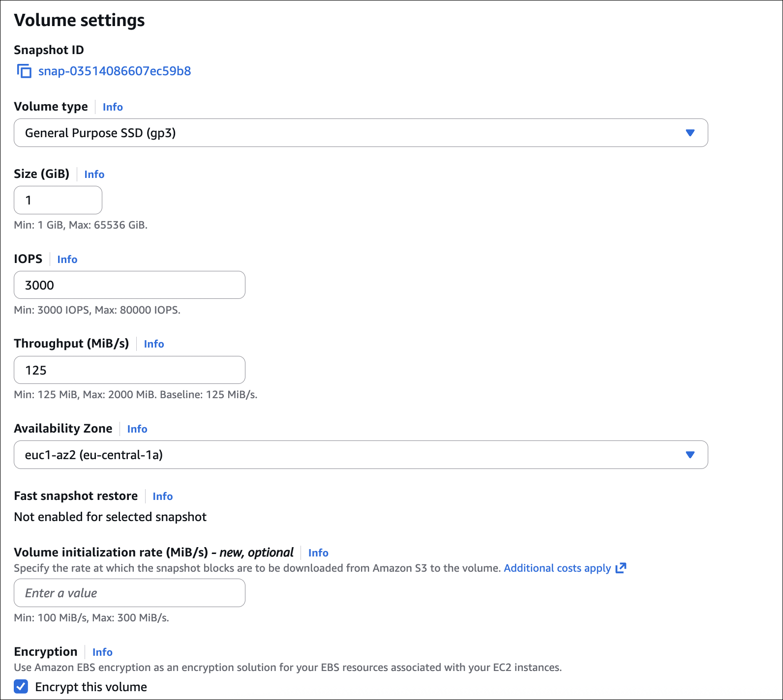Open Info link for Volume type
This screenshot has width=783, height=700.
point(113,107)
